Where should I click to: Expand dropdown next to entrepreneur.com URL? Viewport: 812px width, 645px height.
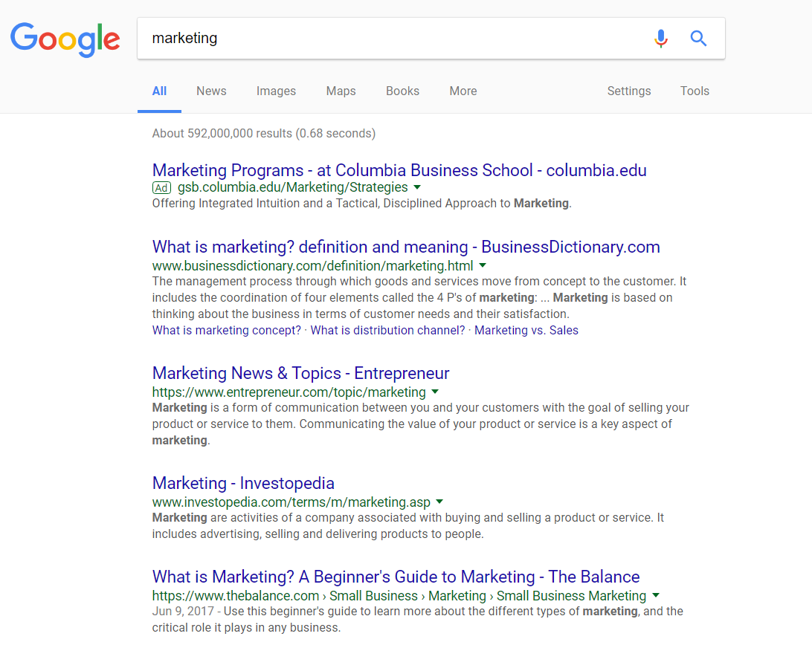435,392
